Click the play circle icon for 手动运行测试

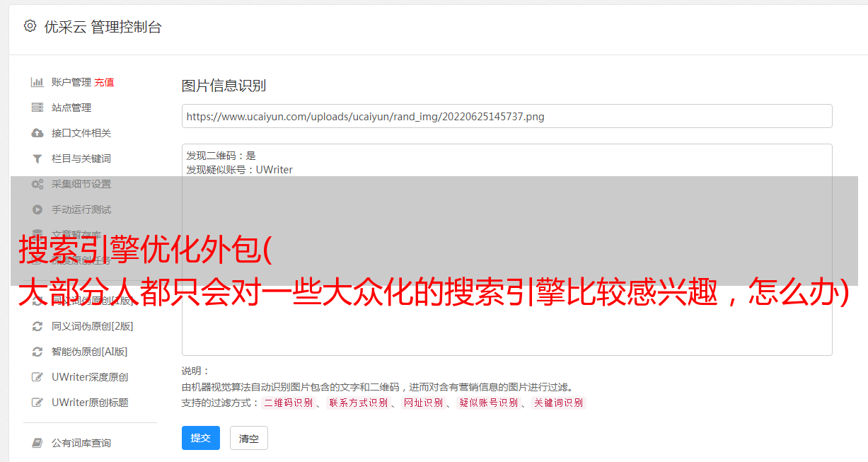point(37,209)
